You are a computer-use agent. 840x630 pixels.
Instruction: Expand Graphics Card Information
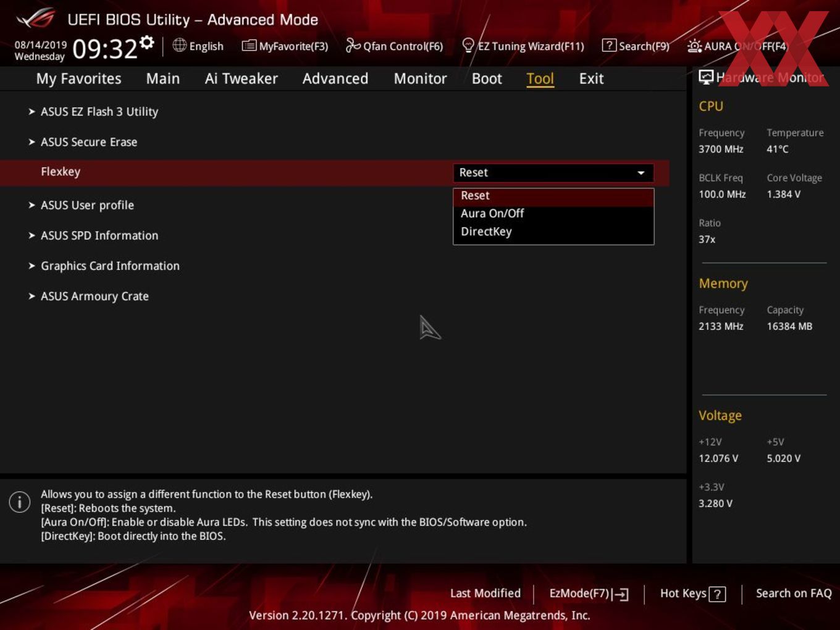[109, 266]
